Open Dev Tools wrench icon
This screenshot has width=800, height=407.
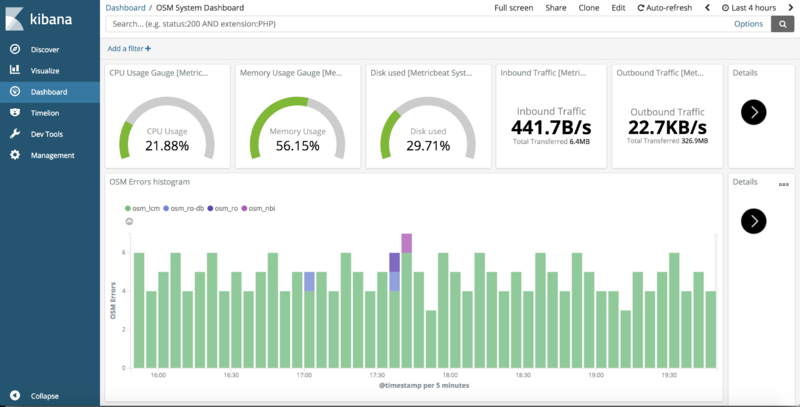tap(15, 134)
